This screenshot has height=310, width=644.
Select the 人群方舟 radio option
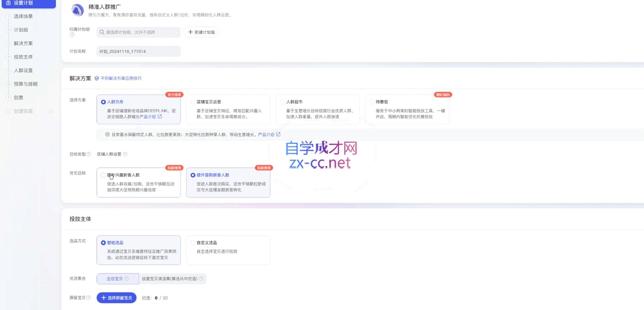(103, 102)
